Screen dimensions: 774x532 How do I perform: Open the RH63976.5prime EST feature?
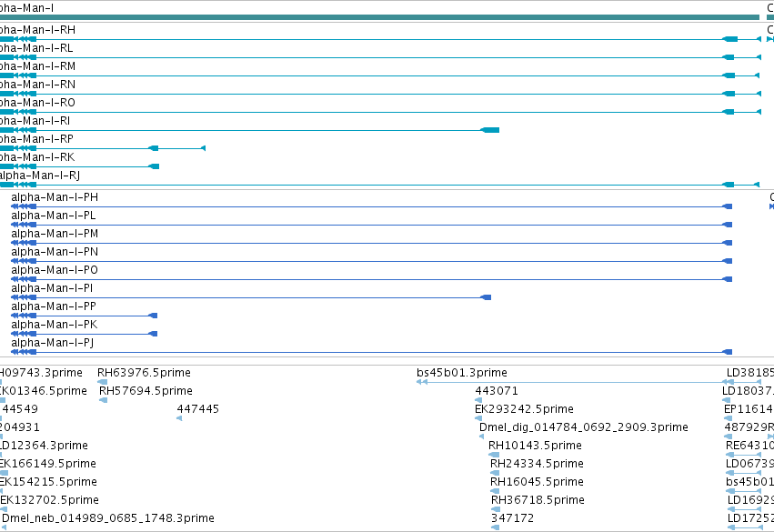coord(144,373)
